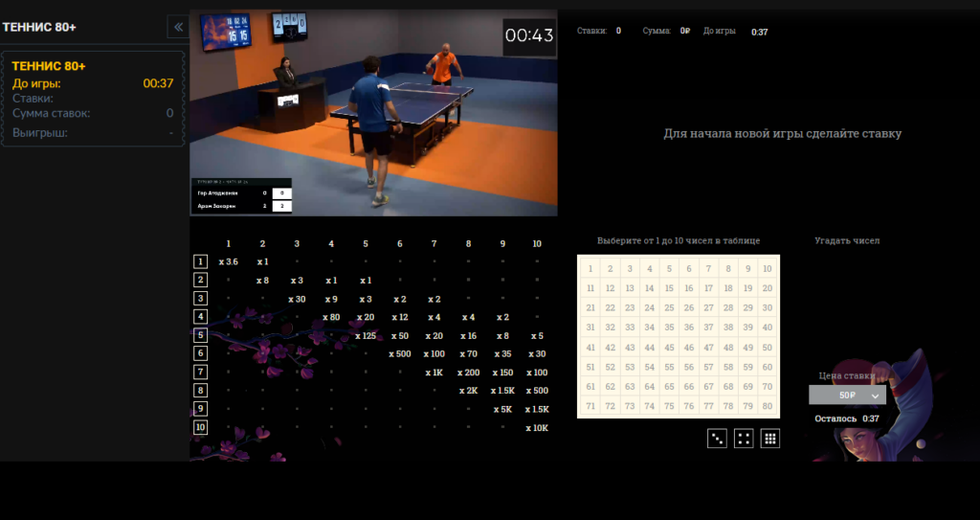Select number 30 in the grid
The image size is (980, 520).
[768, 307]
